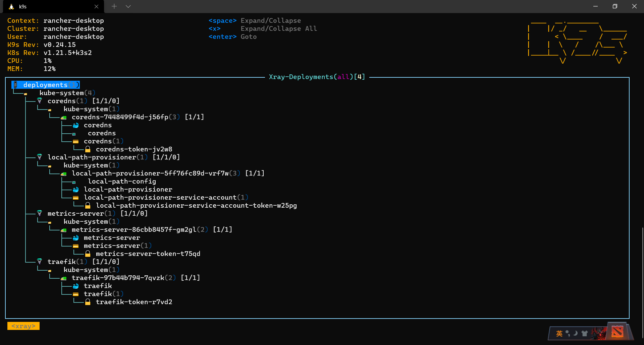Collapse the top kube-system(4) namespace node
The image size is (644, 345).
tap(67, 93)
